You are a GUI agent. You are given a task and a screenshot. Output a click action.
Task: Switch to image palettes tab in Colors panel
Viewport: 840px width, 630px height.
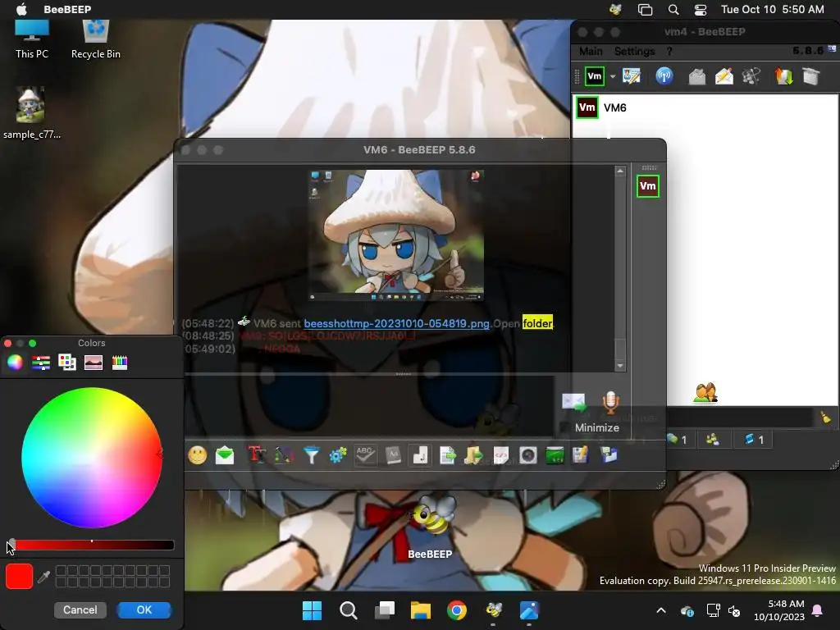tap(94, 363)
